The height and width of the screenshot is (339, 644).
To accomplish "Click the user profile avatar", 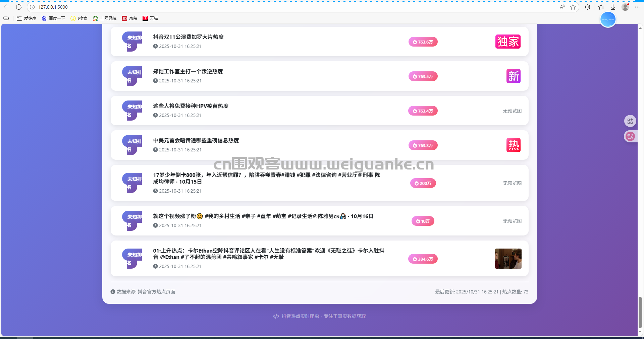I will pos(625,7).
